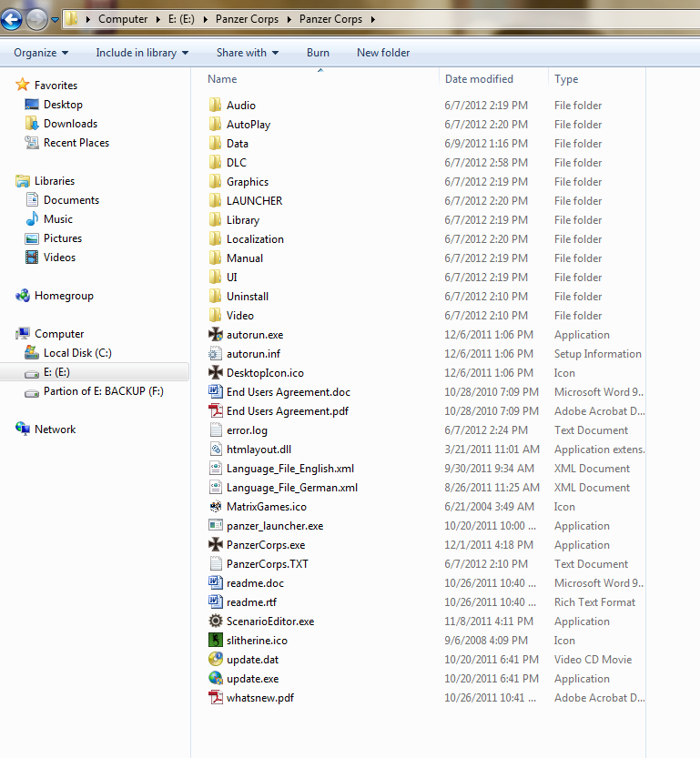Click End Users Agreement.pdf Acrobat icon

pyautogui.click(x=216, y=411)
